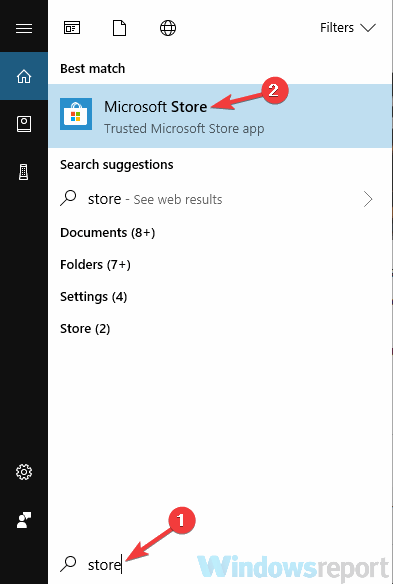Select the Home icon in sidebar
393x584 pixels.
(24, 76)
